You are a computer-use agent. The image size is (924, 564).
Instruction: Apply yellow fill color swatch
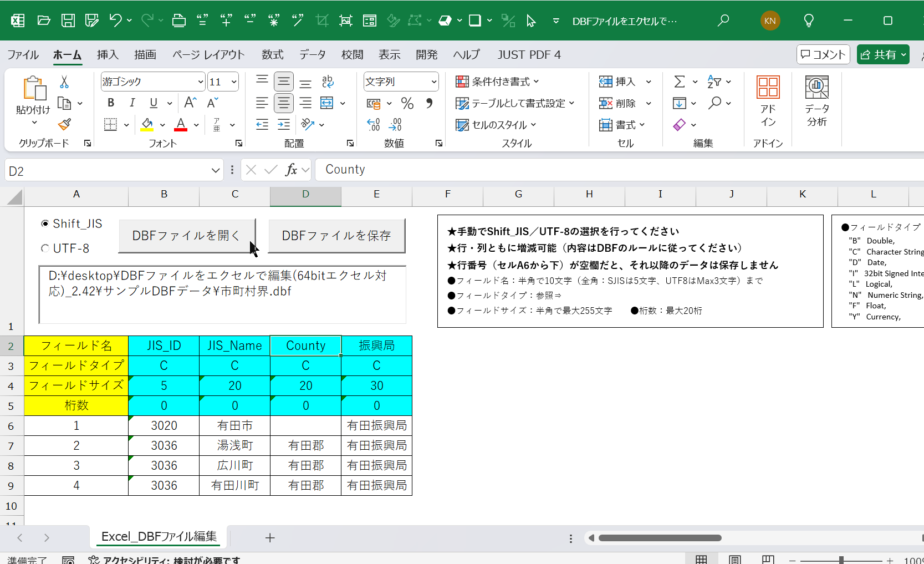coord(147,124)
